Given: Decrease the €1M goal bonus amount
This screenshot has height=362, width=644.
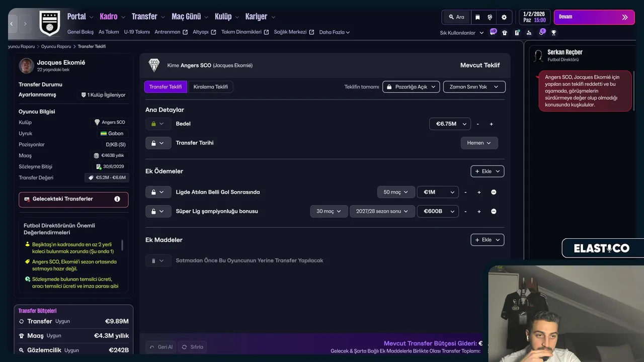Looking at the screenshot, I should tap(465, 192).
